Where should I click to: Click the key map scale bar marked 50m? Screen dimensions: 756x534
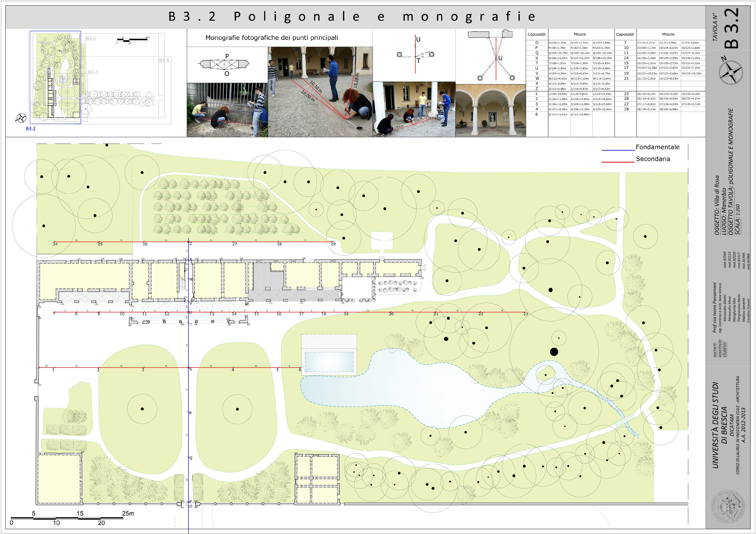(x=133, y=40)
